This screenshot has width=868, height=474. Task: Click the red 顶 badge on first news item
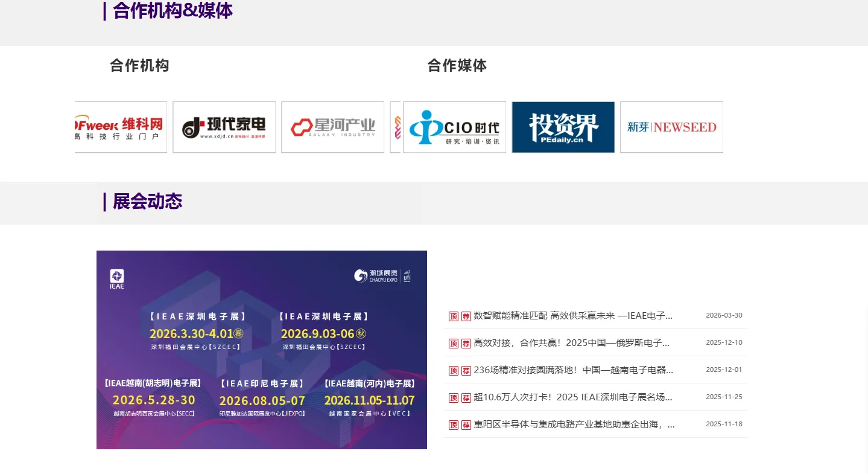coord(454,316)
